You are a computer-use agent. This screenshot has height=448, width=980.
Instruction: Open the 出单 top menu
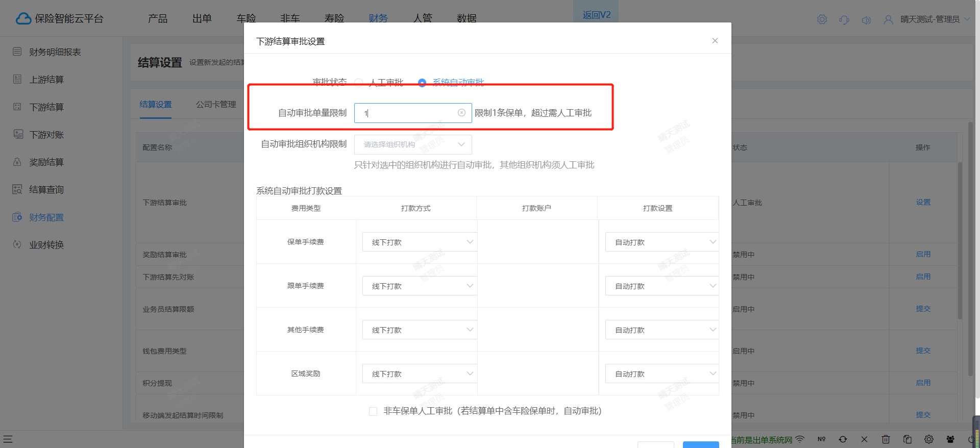pos(202,18)
